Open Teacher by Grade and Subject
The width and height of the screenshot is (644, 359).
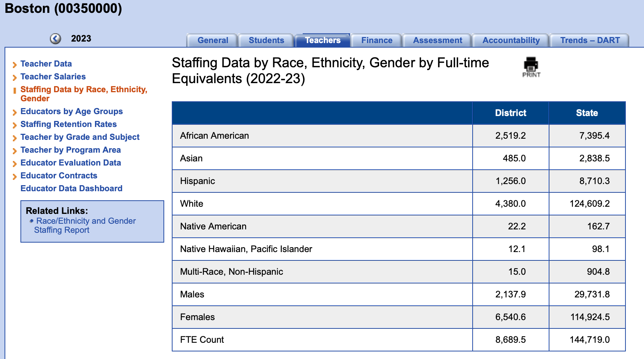(x=80, y=137)
